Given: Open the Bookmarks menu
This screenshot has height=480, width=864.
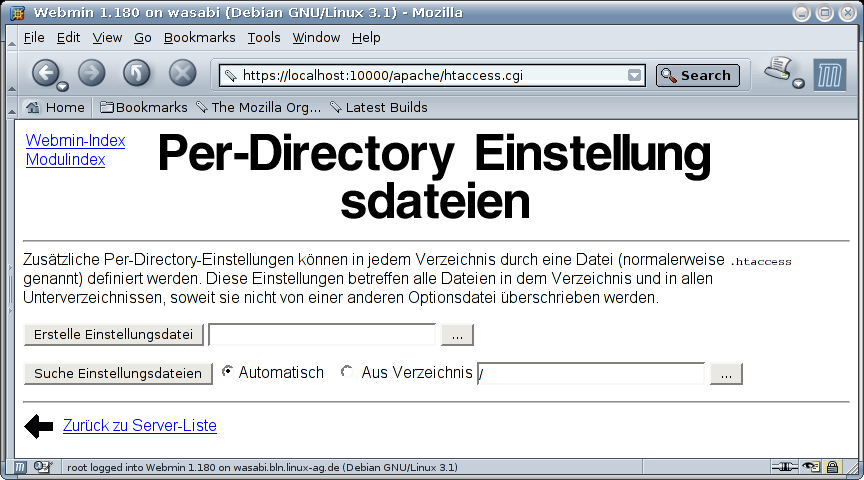Looking at the screenshot, I should pos(199,37).
